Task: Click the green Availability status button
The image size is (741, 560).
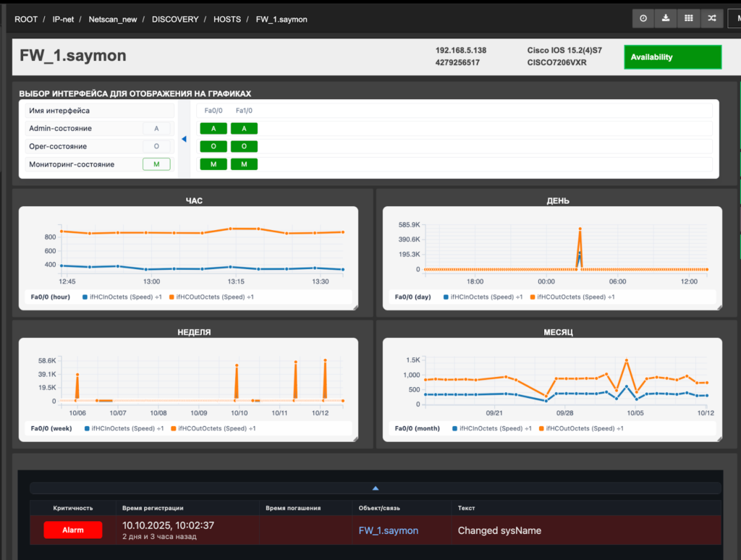Action: tap(672, 57)
